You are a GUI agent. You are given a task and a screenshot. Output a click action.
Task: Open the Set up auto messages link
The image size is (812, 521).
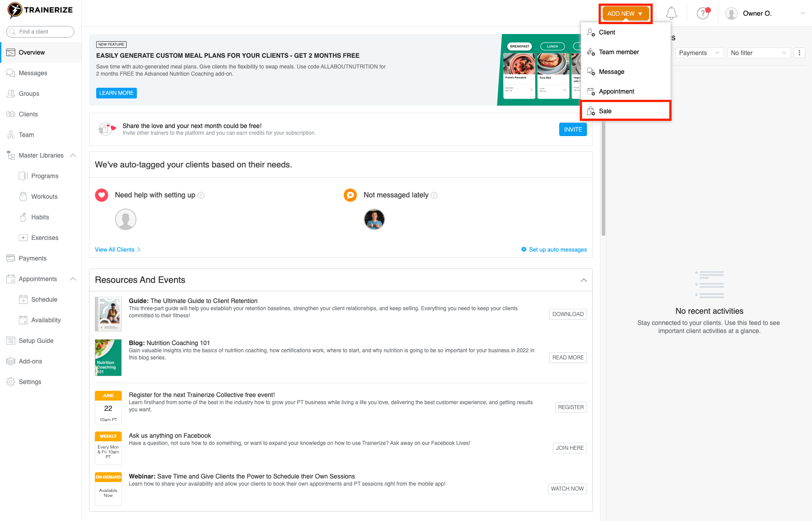pos(554,250)
